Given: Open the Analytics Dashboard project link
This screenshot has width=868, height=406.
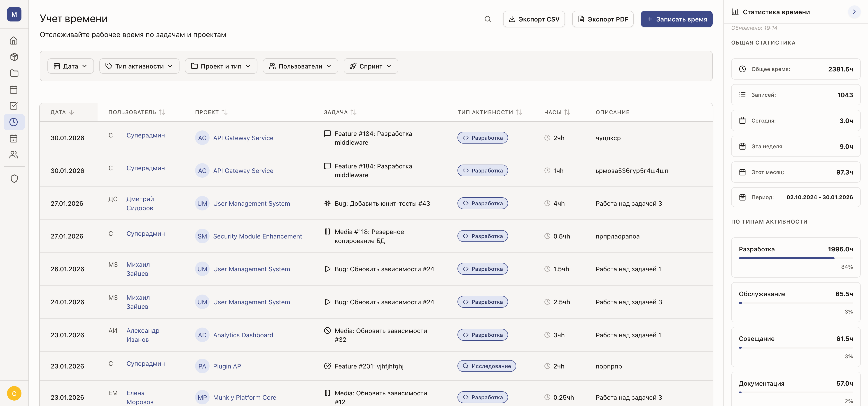Looking at the screenshot, I should (243, 335).
